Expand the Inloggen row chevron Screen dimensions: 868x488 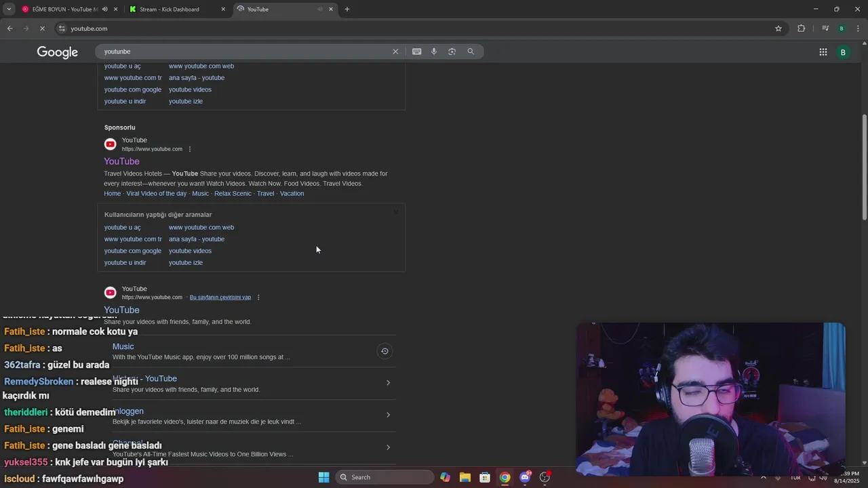point(388,415)
